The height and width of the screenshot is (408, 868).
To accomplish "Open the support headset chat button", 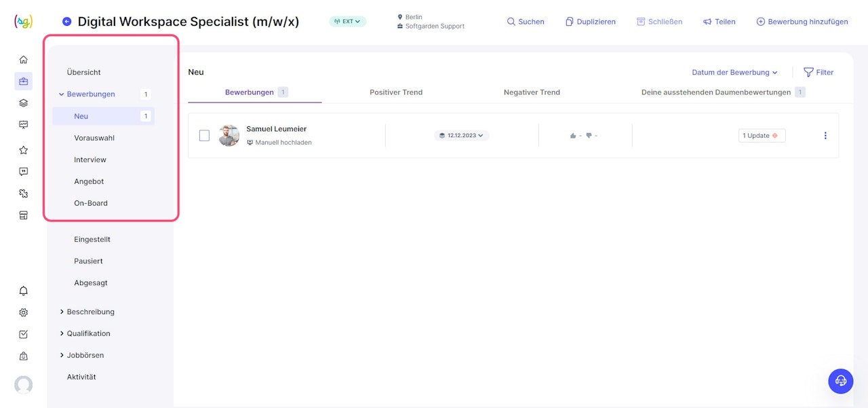I will tap(841, 381).
